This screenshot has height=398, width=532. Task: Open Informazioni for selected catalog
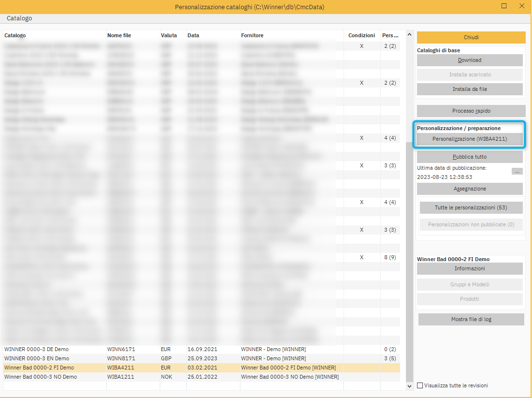coord(469,268)
